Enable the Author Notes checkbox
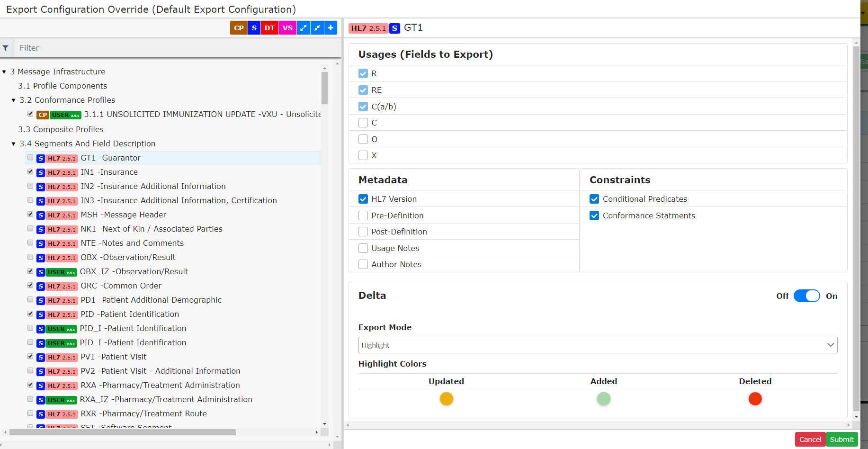868x449 pixels. [x=363, y=264]
